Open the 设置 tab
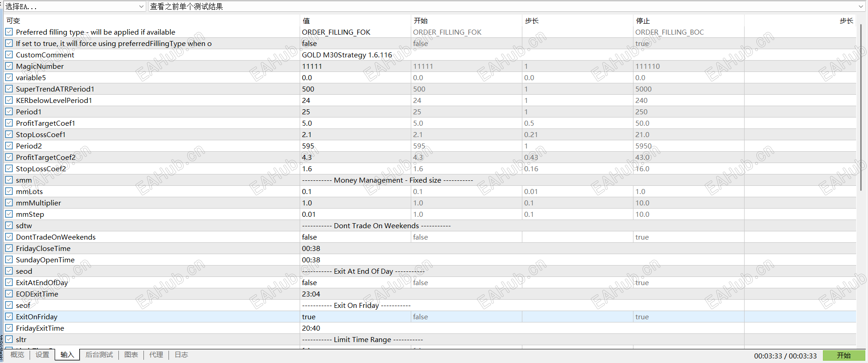This screenshot has width=868, height=363. [42, 355]
